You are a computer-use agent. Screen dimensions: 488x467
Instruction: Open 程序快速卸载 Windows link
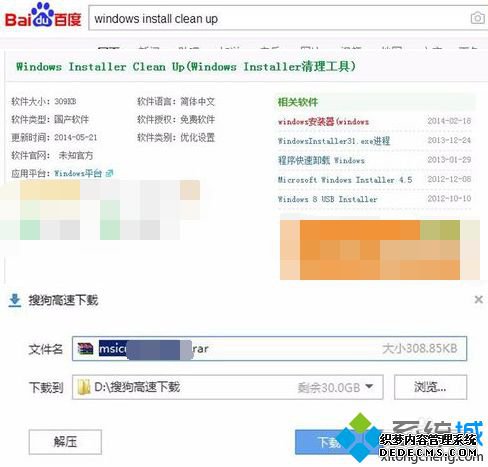[321, 160]
